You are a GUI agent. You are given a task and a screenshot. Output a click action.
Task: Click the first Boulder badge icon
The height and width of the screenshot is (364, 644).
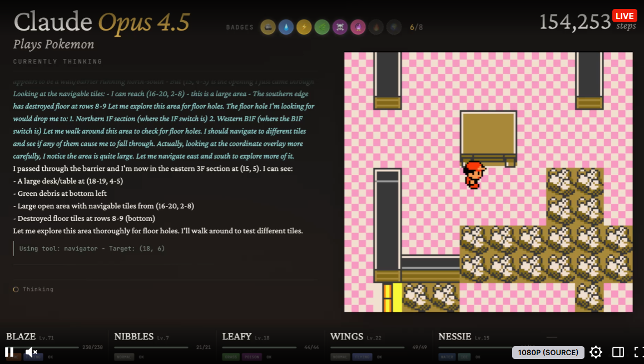click(268, 27)
